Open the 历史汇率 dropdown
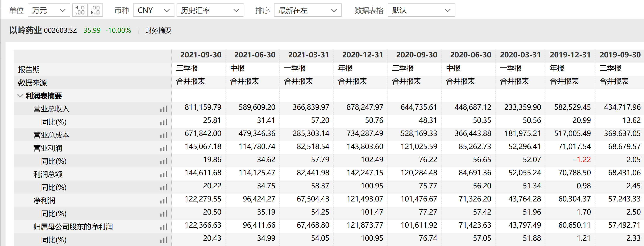This screenshot has height=246, width=644. tap(210, 10)
